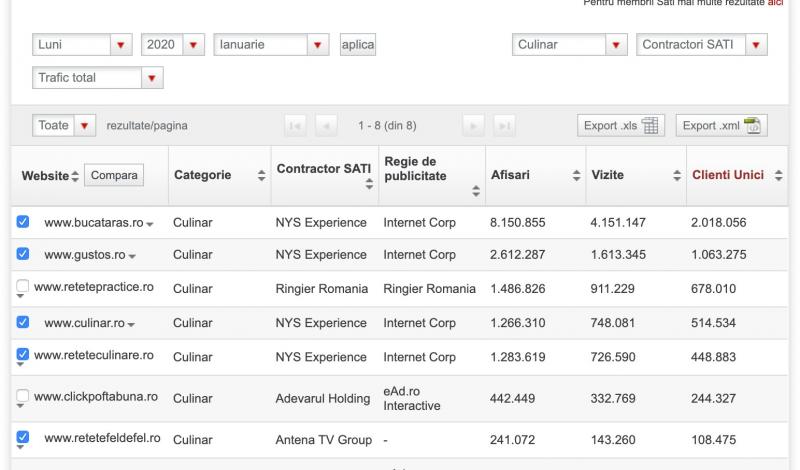
Task: Sort by Website column arrows
Action: (x=75, y=176)
